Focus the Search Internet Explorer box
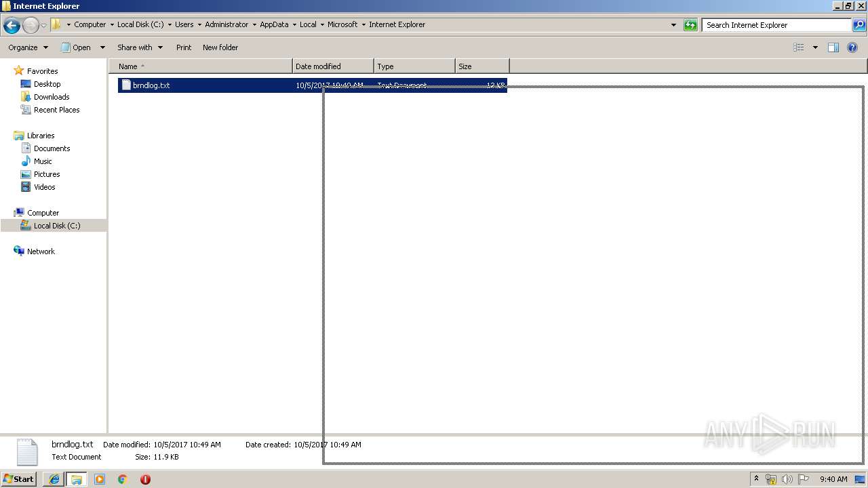The width and height of the screenshot is (868, 488). 777,25
